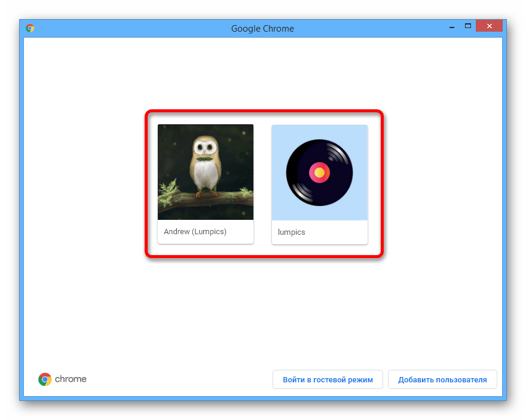
Task: Select the owl avatar profile picture
Action: click(205, 172)
